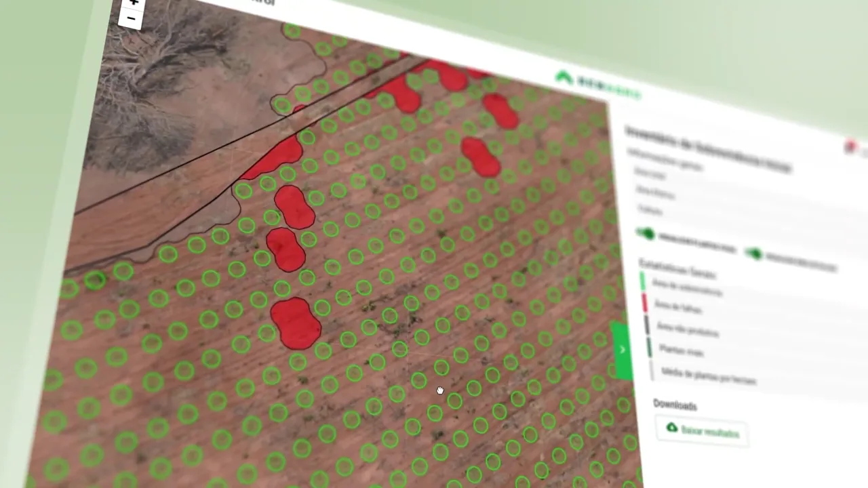Click the 'Downloads' section heading

click(x=675, y=405)
